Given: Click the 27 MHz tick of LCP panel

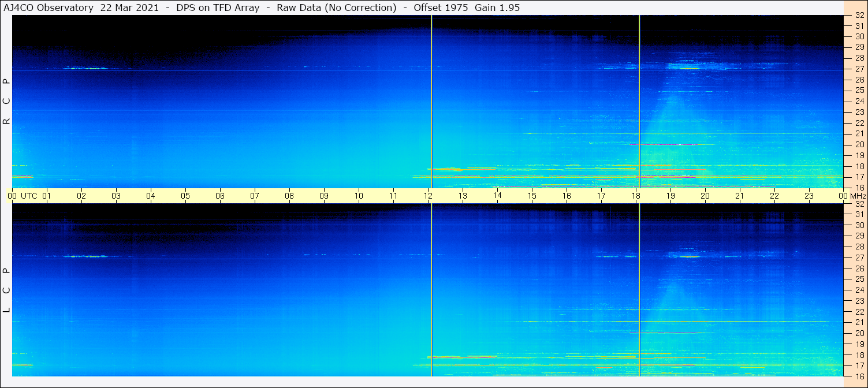Looking at the screenshot, I should 859,258.
